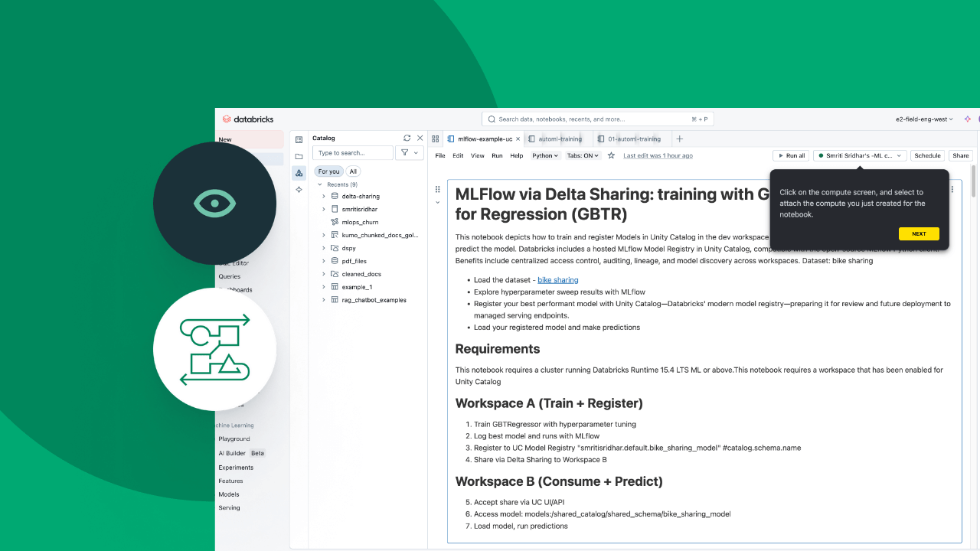
Task: Collapse the Recents section in Catalog
Action: [x=319, y=184]
